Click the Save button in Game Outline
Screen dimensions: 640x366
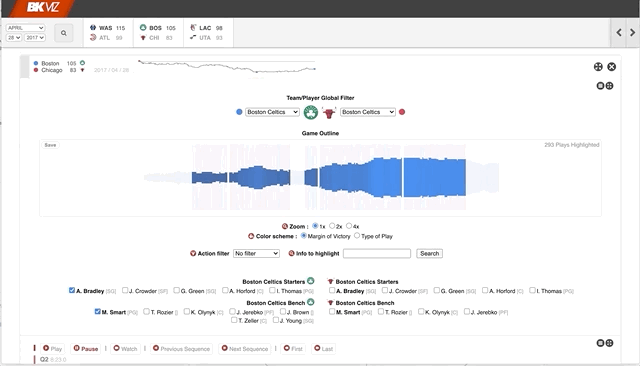point(50,145)
